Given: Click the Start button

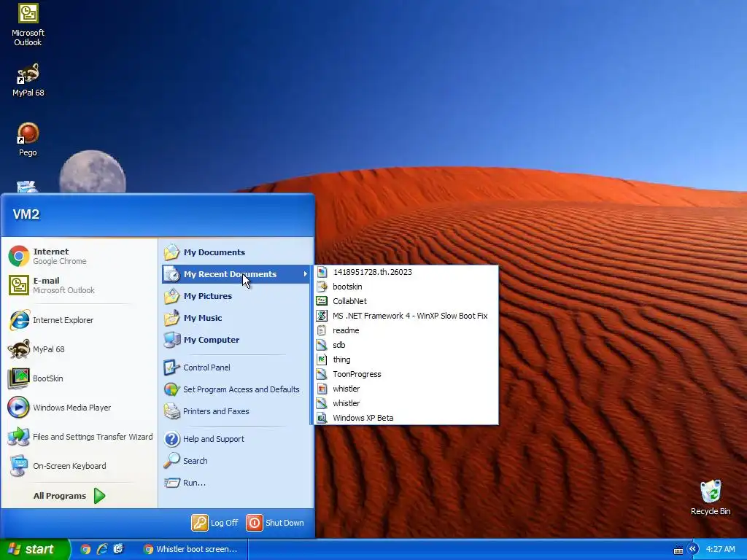Looking at the screenshot, I should click(x=34, y=549).
